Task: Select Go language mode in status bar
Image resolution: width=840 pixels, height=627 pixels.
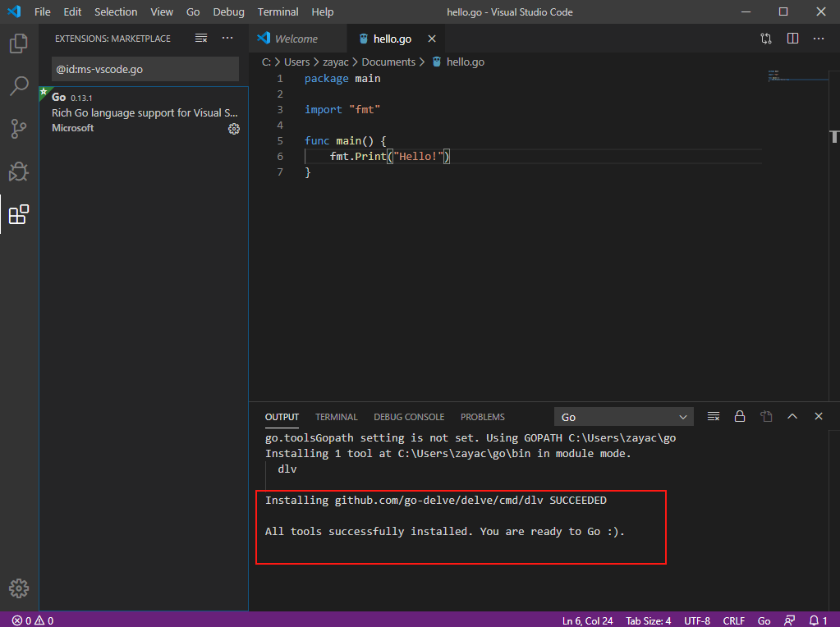Action: (x=764, y=620)
